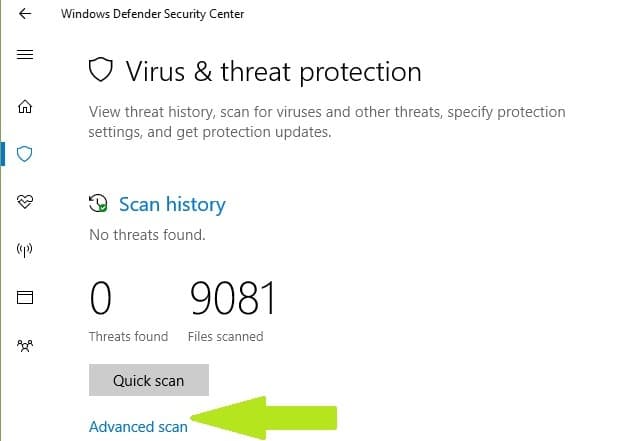The height and width of the screenshot is (441, 621).
Task: Click the 'No threats found.' status text
Action: (147, 235)
